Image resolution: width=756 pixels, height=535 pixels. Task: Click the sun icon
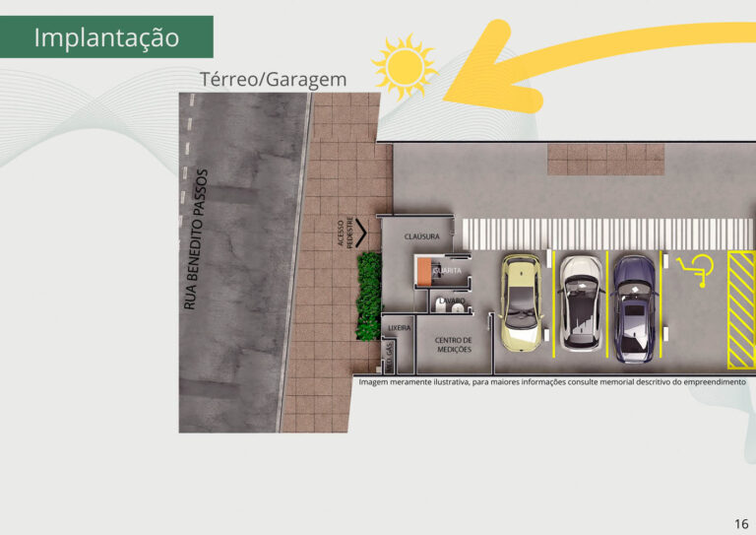pyautogui.click(x=404, y=67)
